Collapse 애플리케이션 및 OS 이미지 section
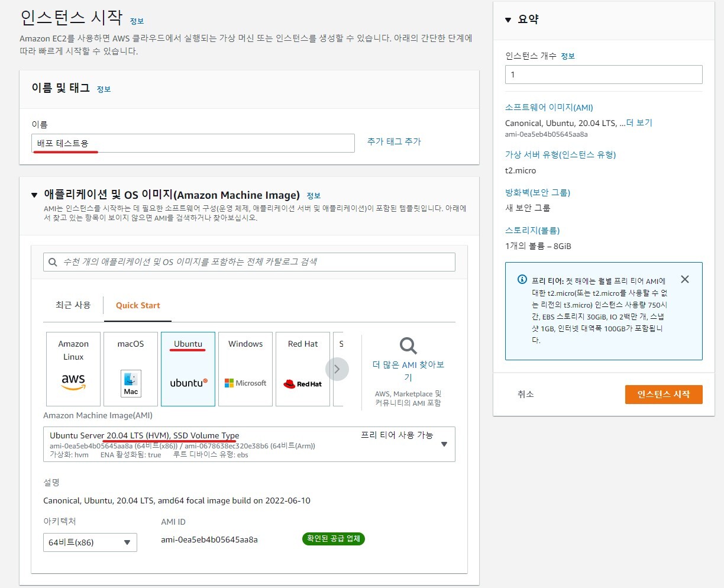724x588 pixels. click(x=34, y=195)
